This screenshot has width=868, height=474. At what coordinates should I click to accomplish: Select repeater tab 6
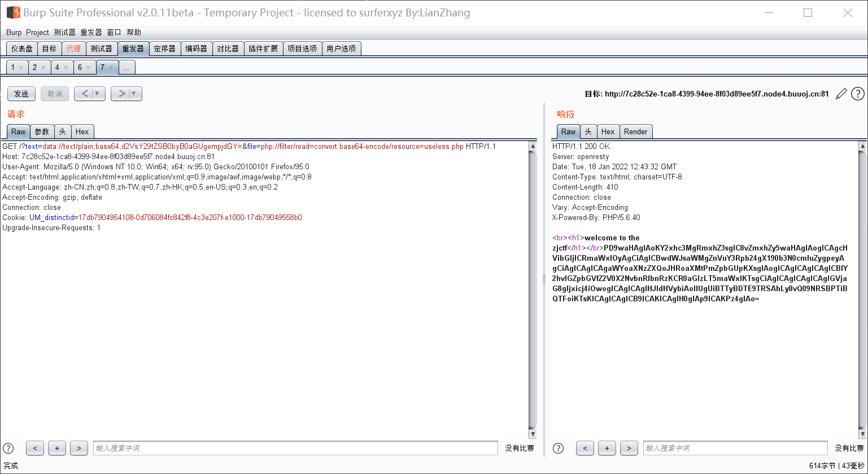[x=80, y=68]
